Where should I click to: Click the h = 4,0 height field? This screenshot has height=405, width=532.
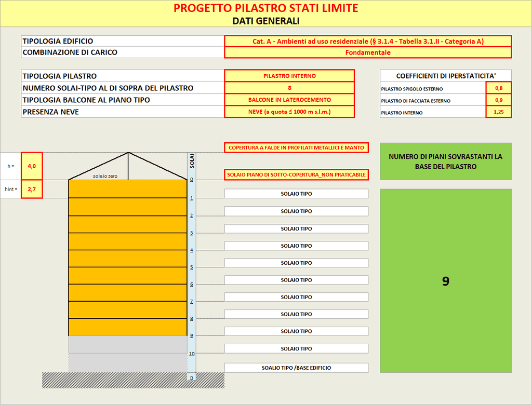[32, 166]
